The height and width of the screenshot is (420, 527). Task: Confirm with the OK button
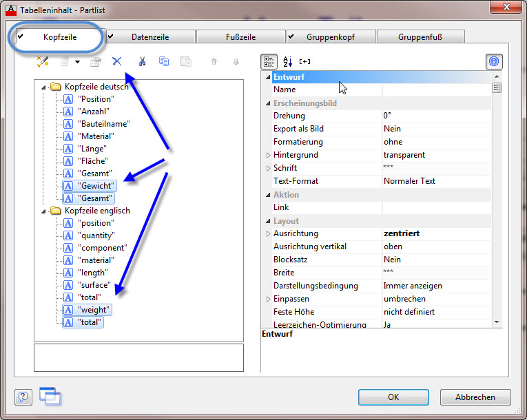point(393,397)
